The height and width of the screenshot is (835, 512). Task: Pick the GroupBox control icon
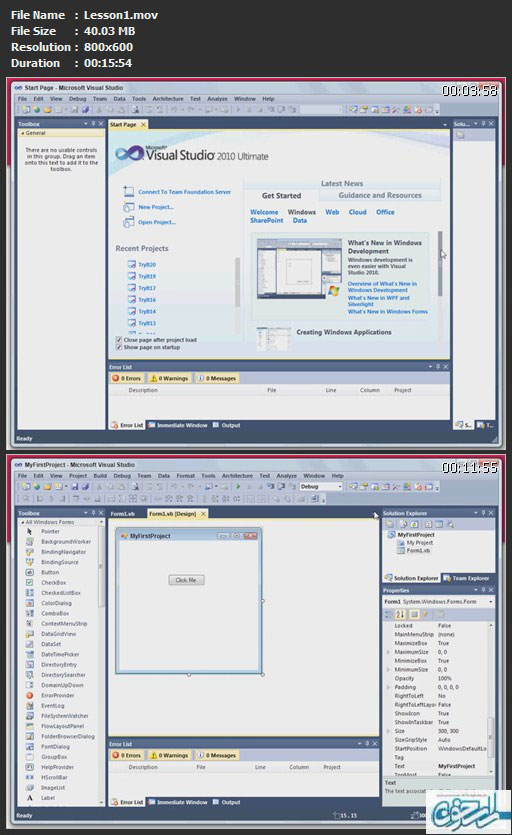[29, 757]
